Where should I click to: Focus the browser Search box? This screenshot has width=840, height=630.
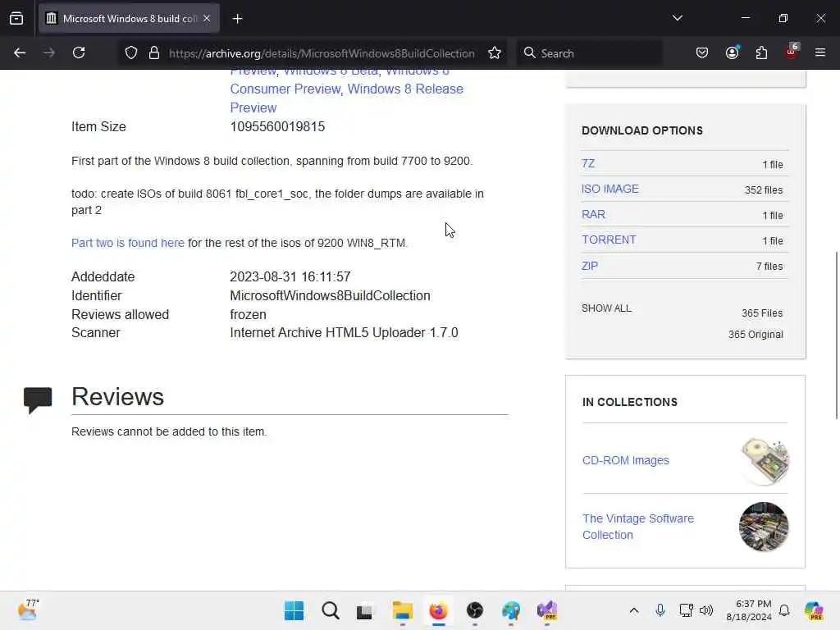click(x=589, y=53)
